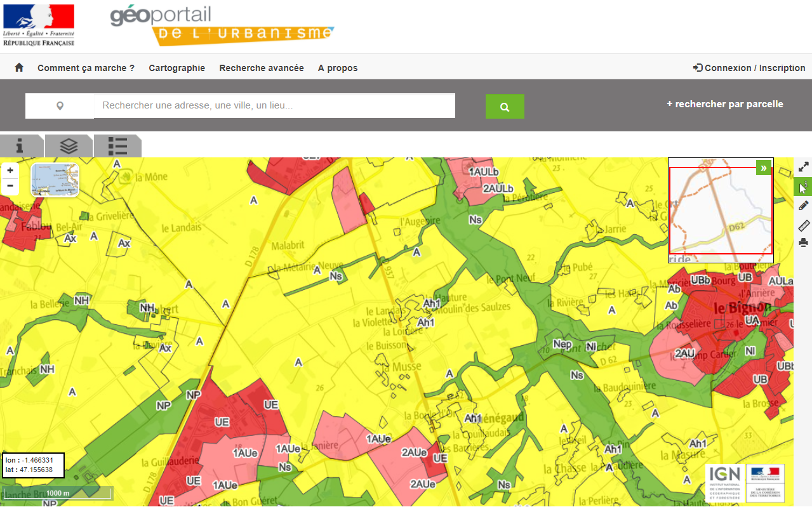
Task: Open Comment ça marche ? menu
Action: pyautogui.click(x=86, y=68)
